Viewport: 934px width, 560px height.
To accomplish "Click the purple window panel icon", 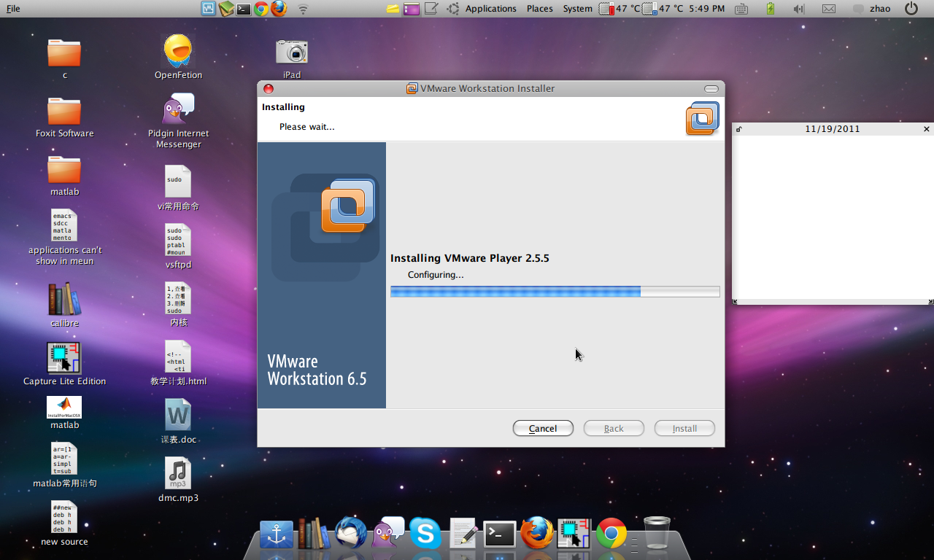I will (412, 9).
